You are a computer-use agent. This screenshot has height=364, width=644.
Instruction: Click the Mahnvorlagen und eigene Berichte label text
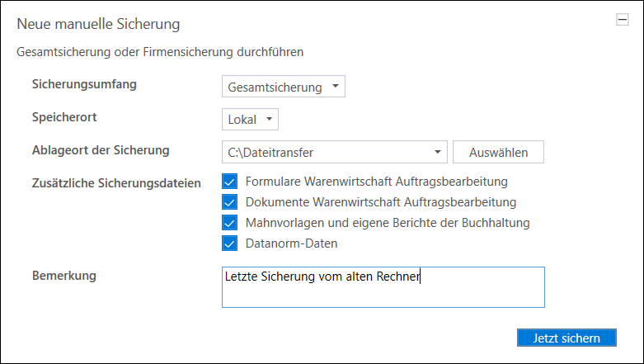pos(387,223)
